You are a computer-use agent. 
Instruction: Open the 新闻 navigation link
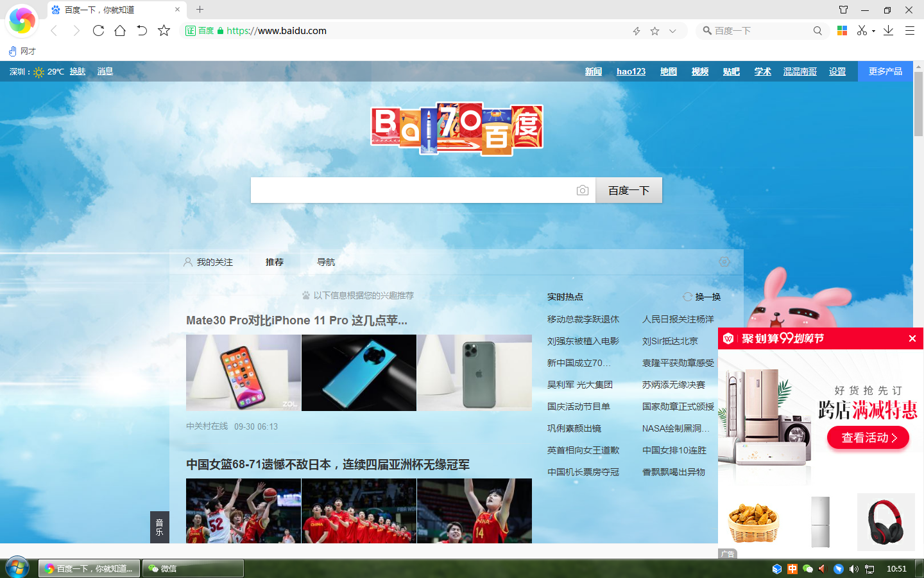click(x=594, y=71)
